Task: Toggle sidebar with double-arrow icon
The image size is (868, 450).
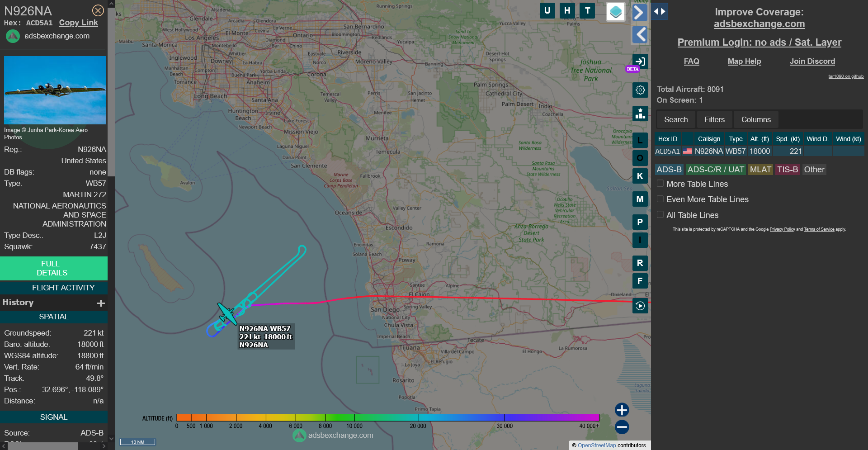Action: [x=660, y=11]
